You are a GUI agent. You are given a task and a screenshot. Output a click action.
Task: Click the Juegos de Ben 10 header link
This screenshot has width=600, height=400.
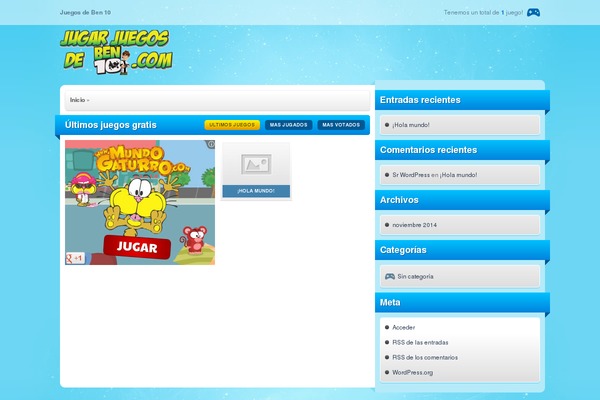(85, 13)
